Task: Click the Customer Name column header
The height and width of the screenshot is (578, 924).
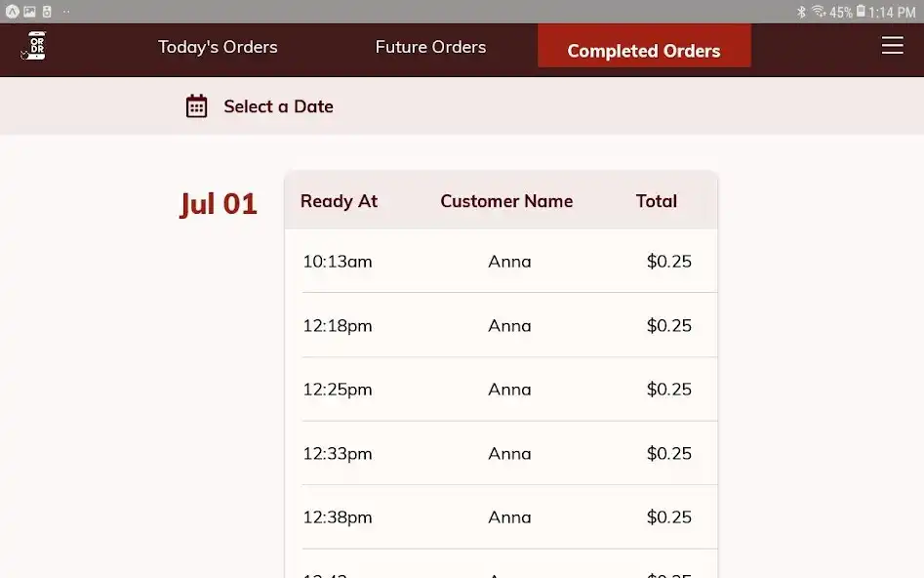Action: tap(506, 201)
